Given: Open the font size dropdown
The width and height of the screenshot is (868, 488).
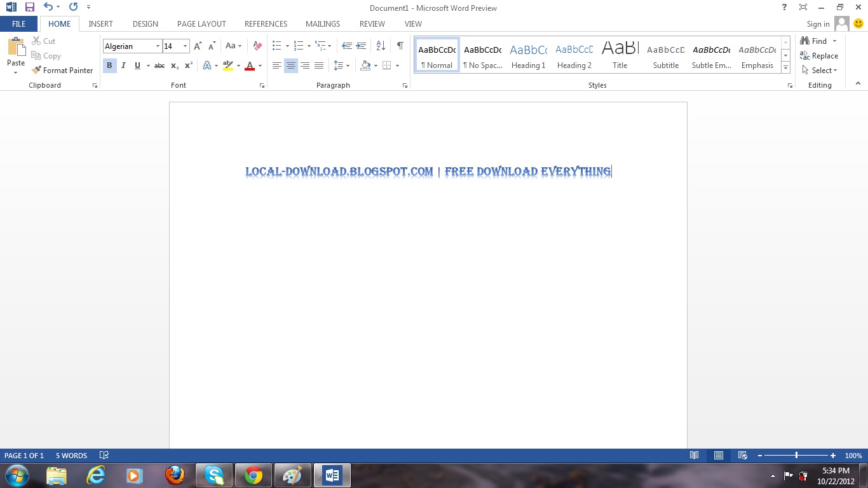Looking at the screenshot, I should [185, 46].
